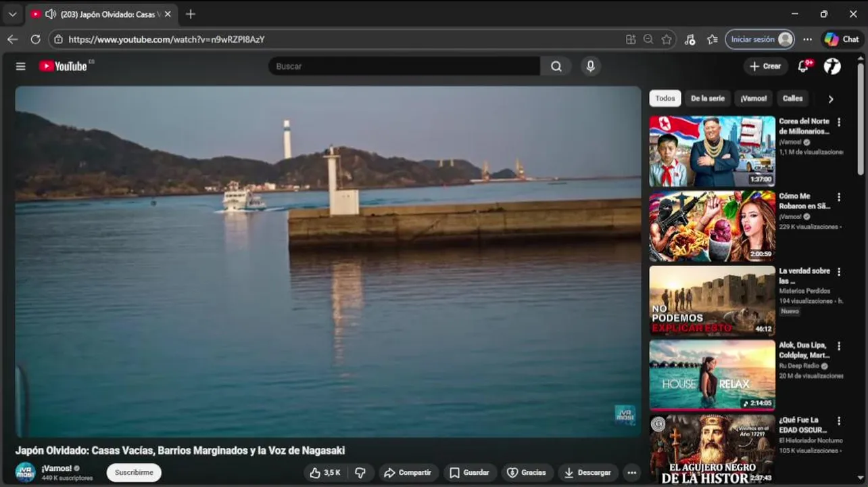Open the zoom magnifier in address bar

648,39
